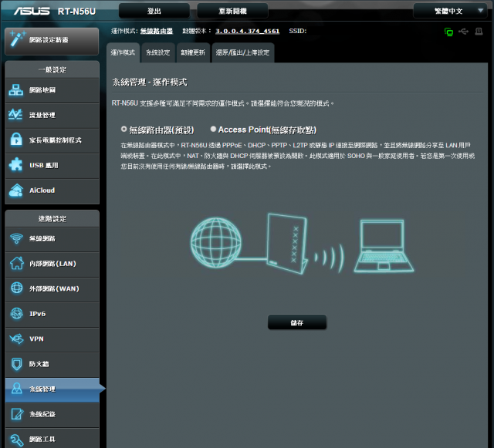Switch to the 還原/匯出/上傳設定 tab
Image resolution: width=494 pixels, height=448 pixels.
242,52
